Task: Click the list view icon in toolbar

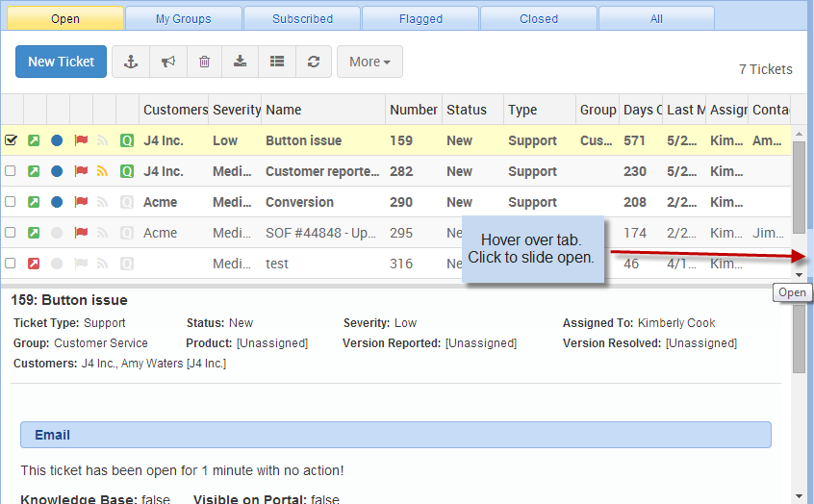Action: [277, 62]
